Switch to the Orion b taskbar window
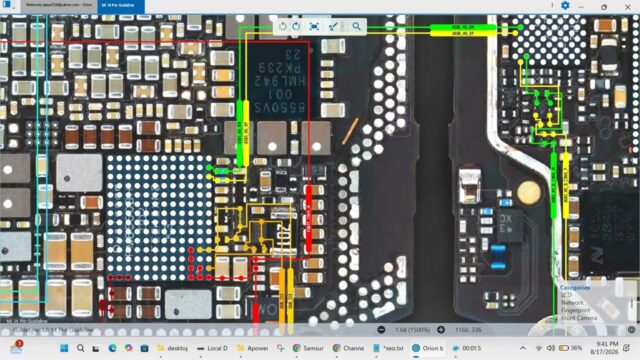 pos(428,348)
